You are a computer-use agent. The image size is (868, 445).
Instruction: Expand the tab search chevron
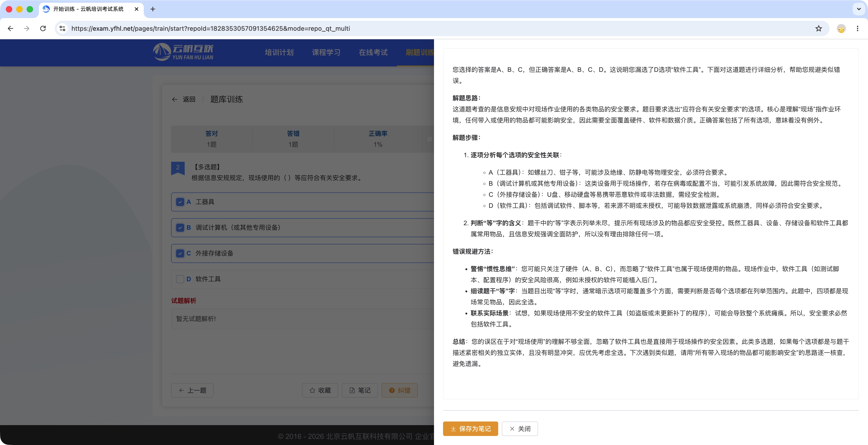(x=859, y=9)
